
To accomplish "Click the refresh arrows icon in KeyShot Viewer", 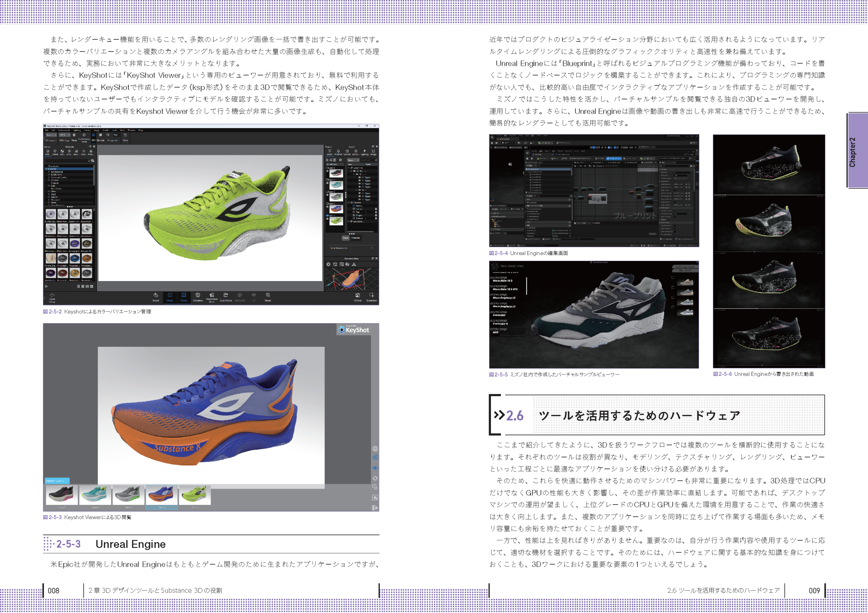I will pyautogui.click(x=375, y=478).
